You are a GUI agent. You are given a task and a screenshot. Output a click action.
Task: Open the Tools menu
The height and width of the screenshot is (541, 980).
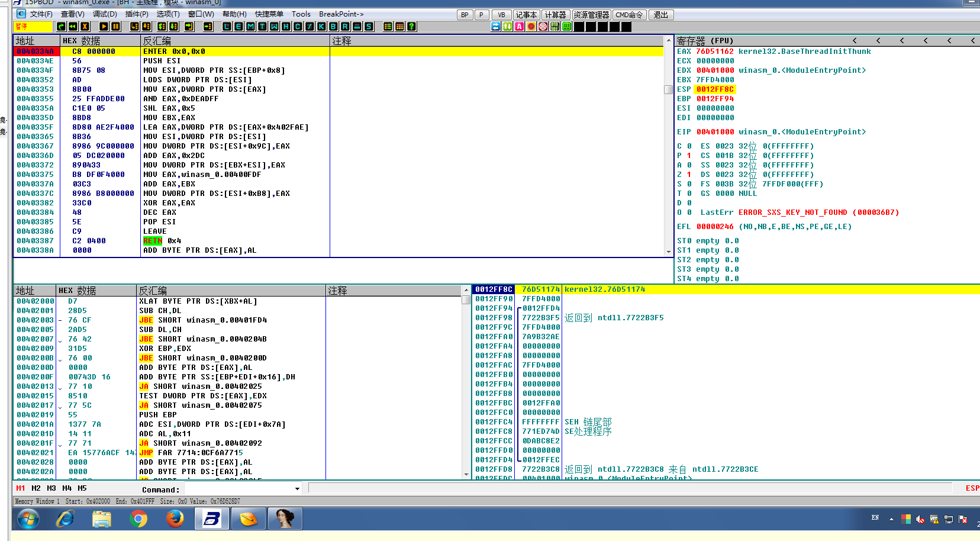301,14
